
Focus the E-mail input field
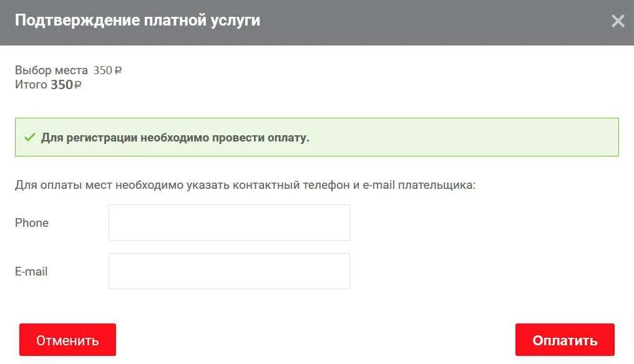[x=229, y=271]
